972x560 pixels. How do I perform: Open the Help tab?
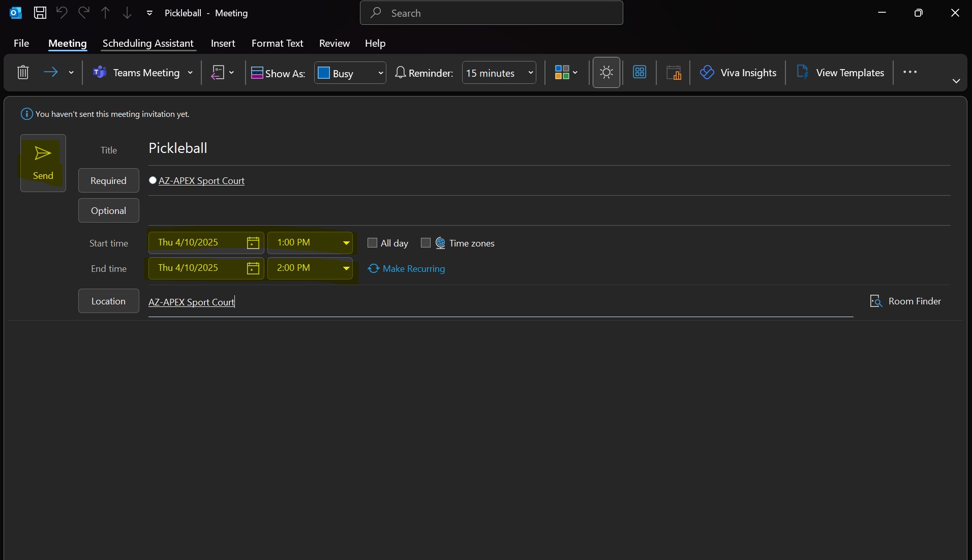tap(375, 43)
